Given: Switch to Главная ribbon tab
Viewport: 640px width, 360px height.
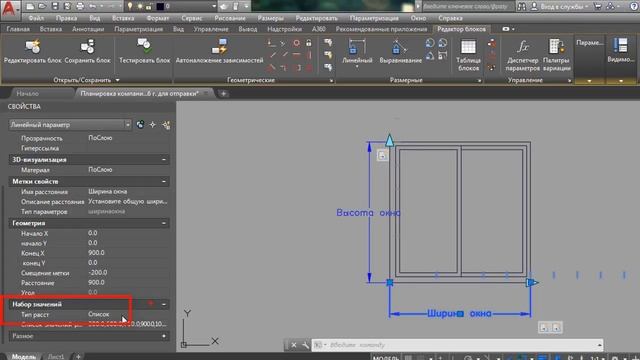Looking at the screenshot, I should [18, 29].
